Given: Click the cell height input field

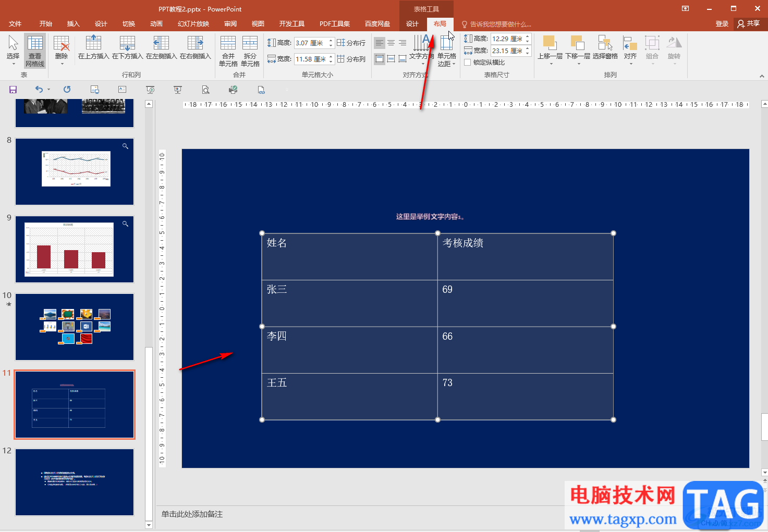Looking at the screenshot, I should click(311, 43).
